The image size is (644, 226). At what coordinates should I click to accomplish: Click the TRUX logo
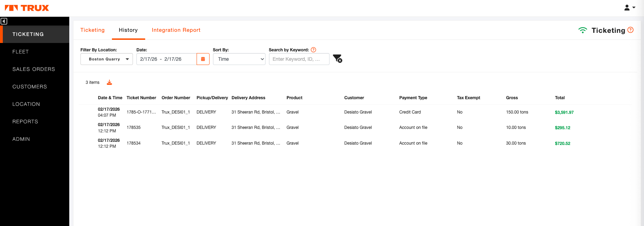tap(27, 8)
